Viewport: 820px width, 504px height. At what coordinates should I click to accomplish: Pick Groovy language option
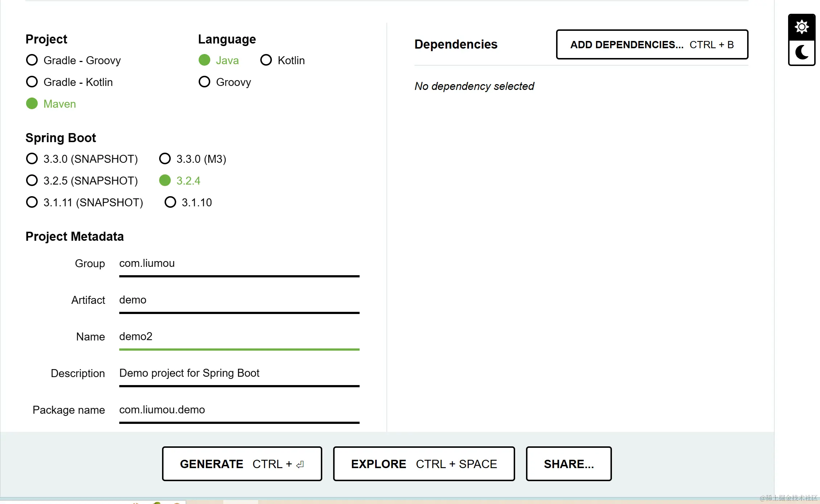pos(204,82)
